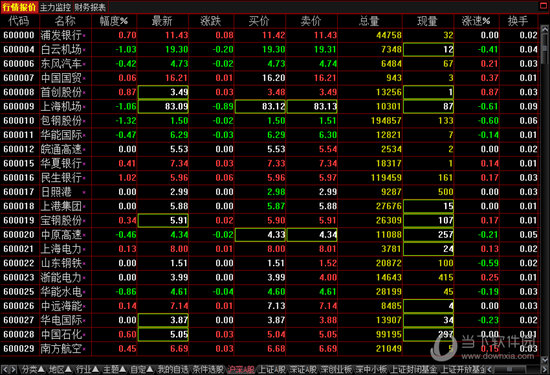The height and width of the screenshot is (375, 550).
Task: Select the 上证A股 bottom tab
Action: [272, 369]
